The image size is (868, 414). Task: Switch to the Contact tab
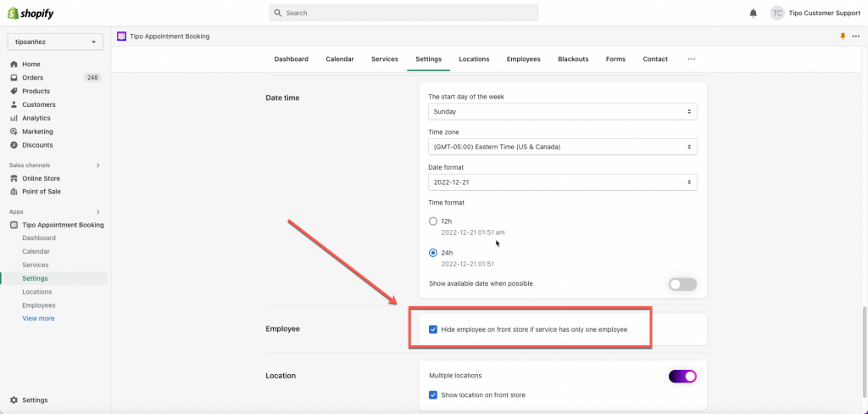655,59
